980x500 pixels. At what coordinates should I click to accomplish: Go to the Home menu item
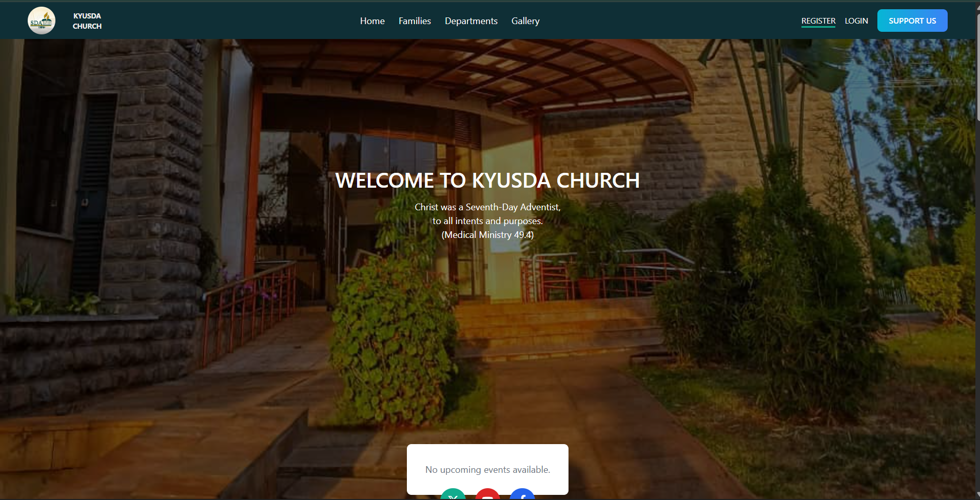373,21
